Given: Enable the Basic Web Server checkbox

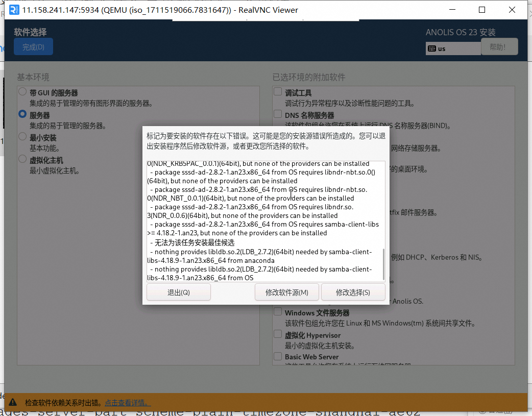Looking at the screenshot, I should click(x=278, y=356).
